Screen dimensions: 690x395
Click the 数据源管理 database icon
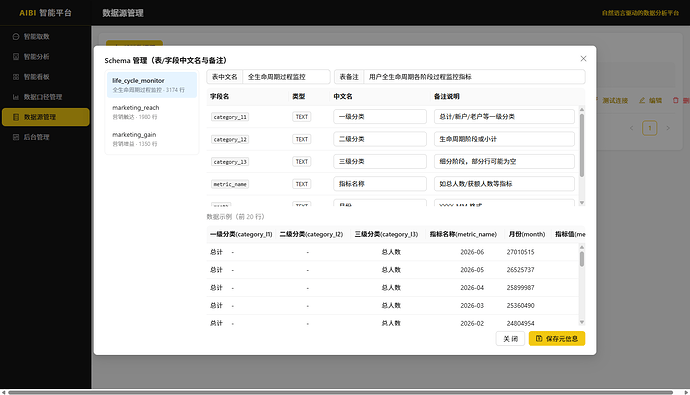pyautogui.click(x=16, y=117)
